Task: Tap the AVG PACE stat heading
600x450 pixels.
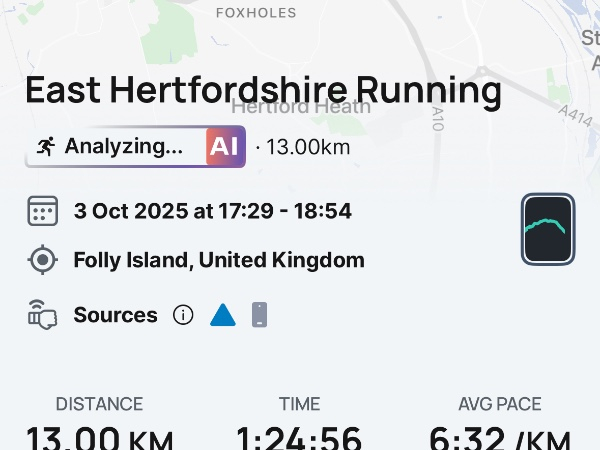Action: click(500, 404)
